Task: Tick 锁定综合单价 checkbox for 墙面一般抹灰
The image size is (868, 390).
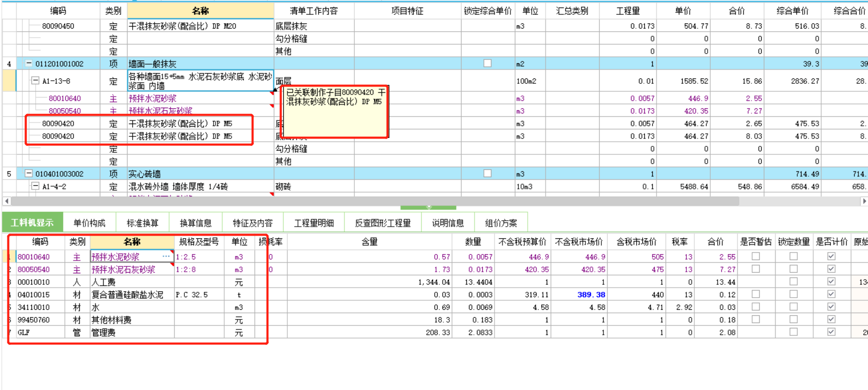Action: tap(487, 63)
